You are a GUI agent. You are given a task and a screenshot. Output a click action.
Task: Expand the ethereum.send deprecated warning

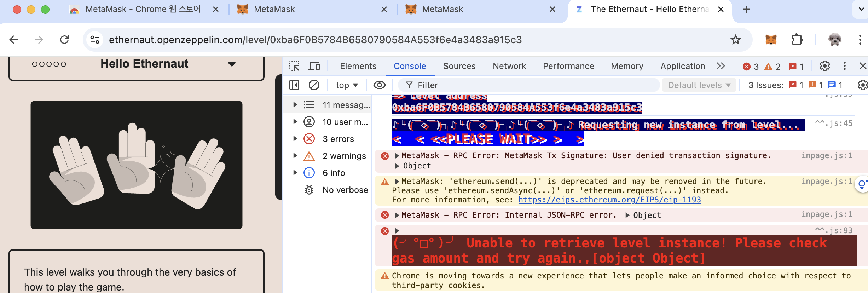pyautogui.click(x=397, y=182)
